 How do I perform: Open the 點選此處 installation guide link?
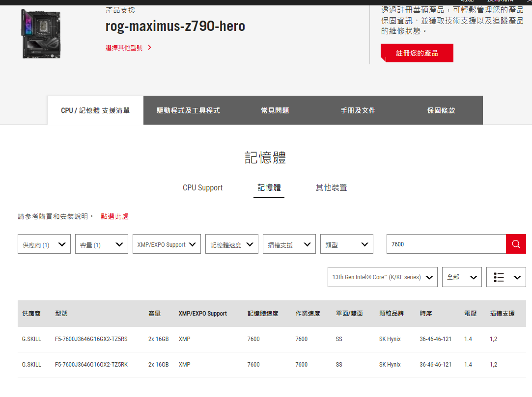pyautogui.click(x=114, y=216)
